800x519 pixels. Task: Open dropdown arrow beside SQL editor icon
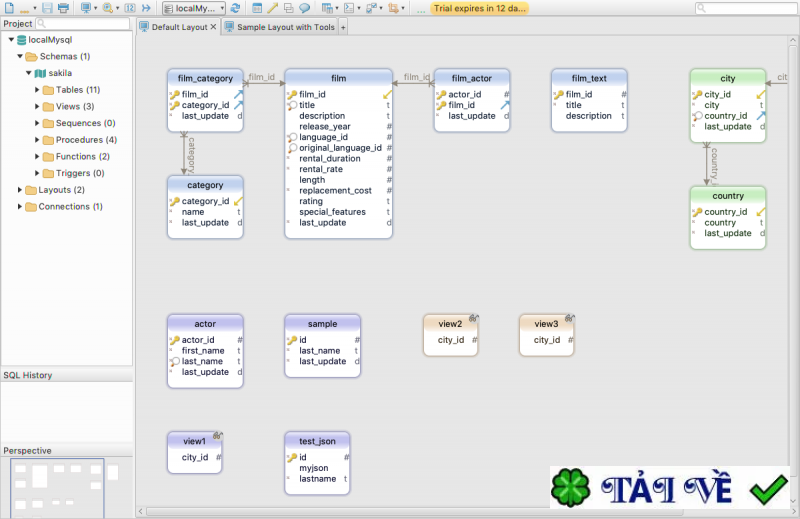[x=359, y=8]
